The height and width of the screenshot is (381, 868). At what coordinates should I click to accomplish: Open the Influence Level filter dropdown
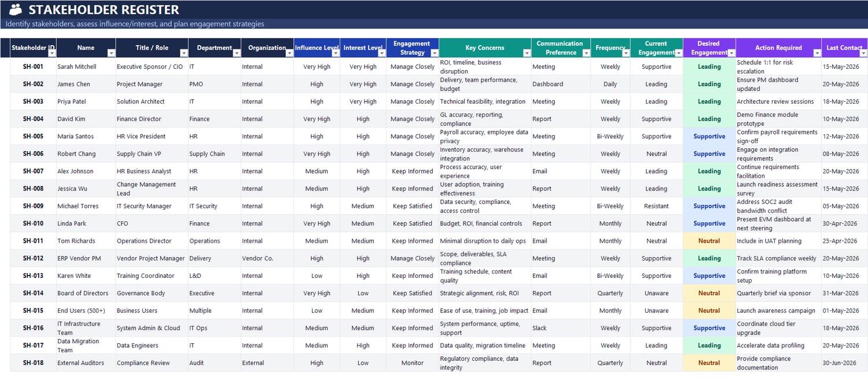coord(336,53)
